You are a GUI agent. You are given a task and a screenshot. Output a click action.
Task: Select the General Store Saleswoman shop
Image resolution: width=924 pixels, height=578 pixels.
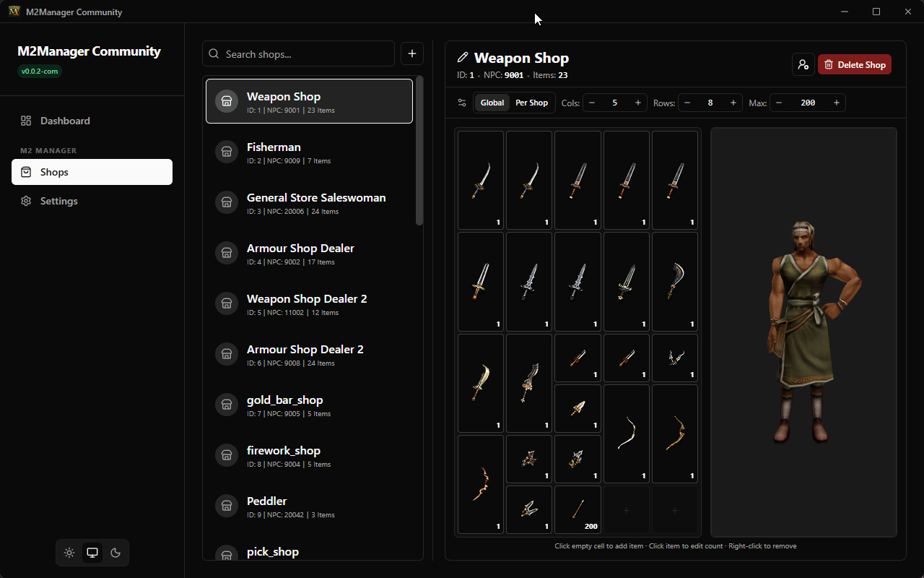[316, 202]
